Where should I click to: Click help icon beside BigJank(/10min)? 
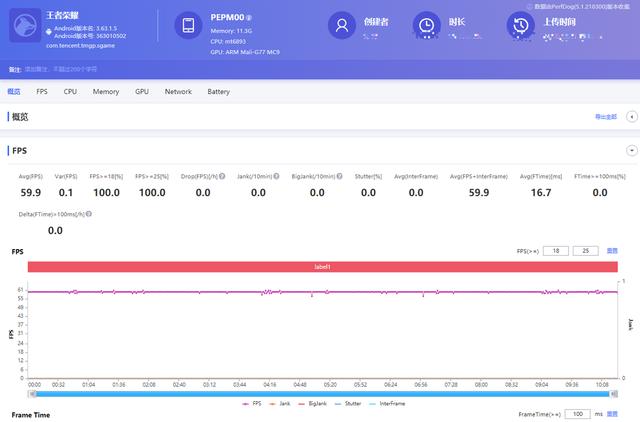[339, 176]
